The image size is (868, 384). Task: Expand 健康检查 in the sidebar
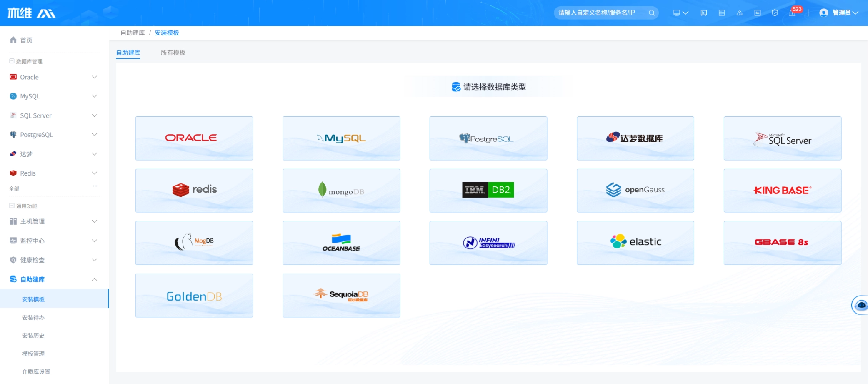click(x=54, y=260)
